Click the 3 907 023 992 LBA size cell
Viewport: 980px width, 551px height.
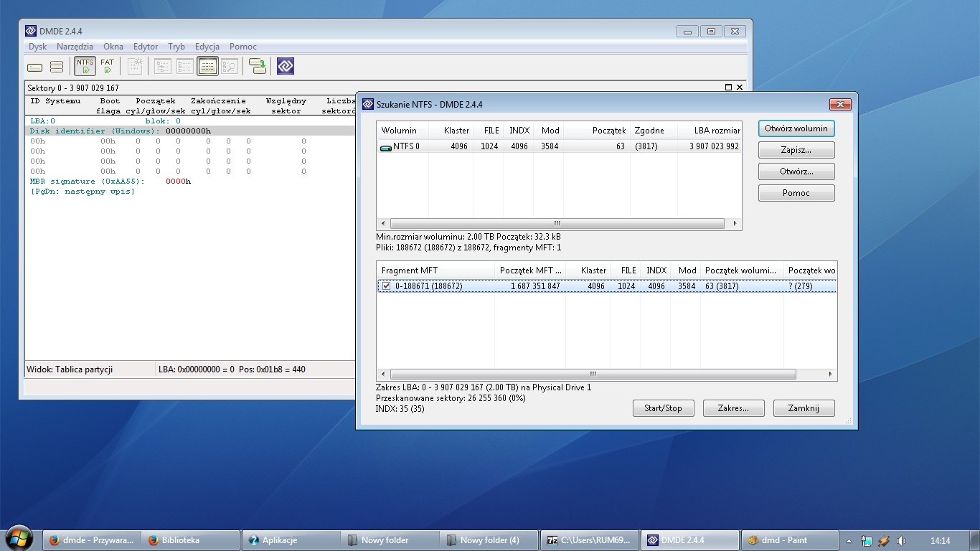[714, 146]
